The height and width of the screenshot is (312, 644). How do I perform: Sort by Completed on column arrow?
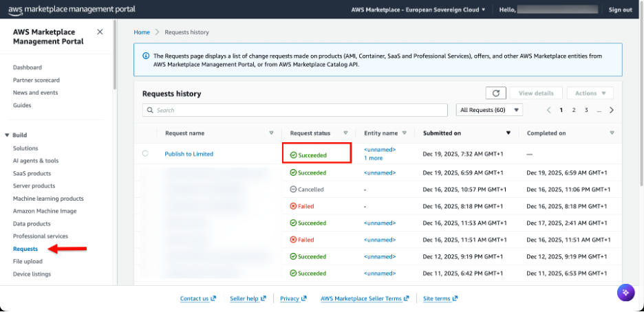click(x=612, y=133)
